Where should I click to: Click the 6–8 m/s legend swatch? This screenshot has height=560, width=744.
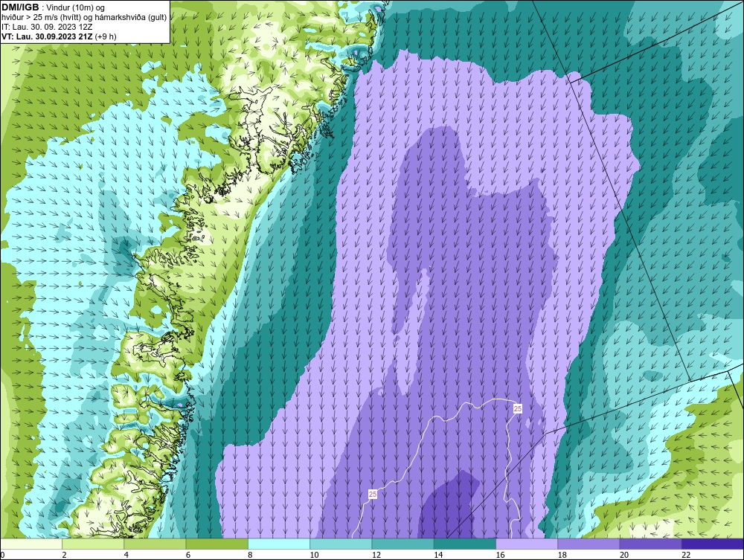(x=217, y=544)
